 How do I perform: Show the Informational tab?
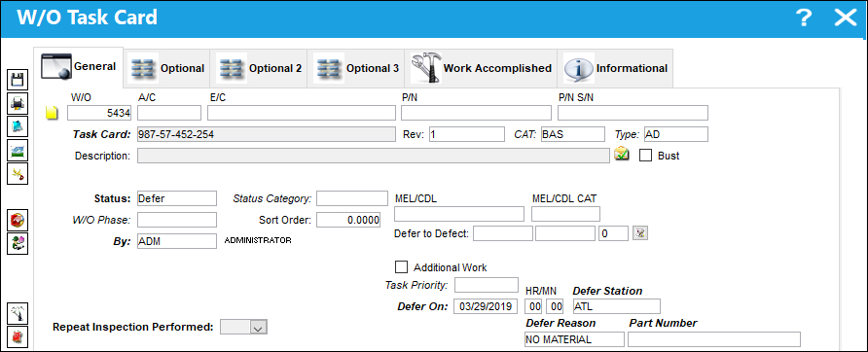coord(616,69)
